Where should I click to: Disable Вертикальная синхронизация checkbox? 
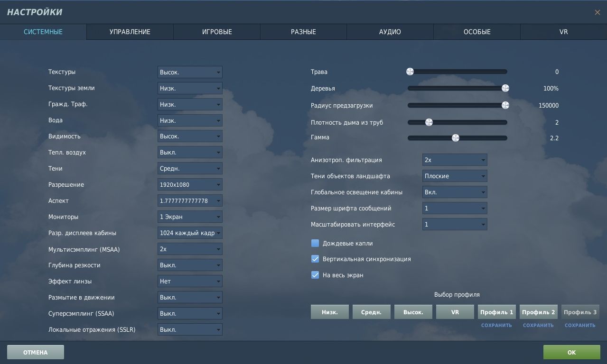315,259
